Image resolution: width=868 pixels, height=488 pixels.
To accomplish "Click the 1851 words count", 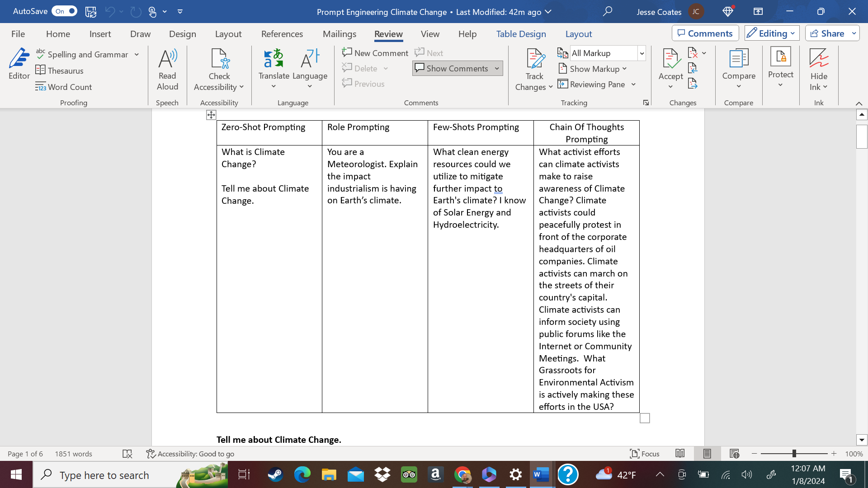I will [x=73, y=454].
